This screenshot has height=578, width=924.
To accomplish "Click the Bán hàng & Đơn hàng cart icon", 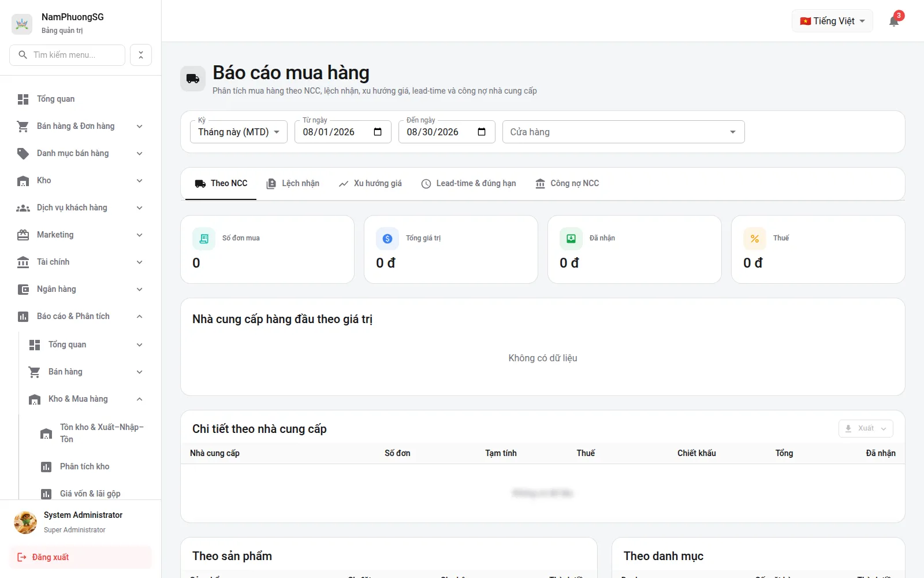I will (23, 127).
